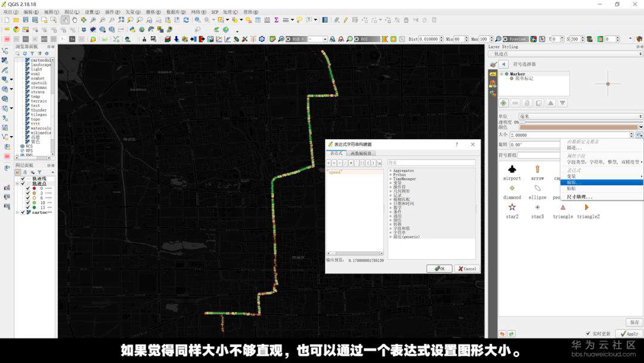Click the Zoom In magnifier tool
644x363 pixels.
[x=93, y=20]
